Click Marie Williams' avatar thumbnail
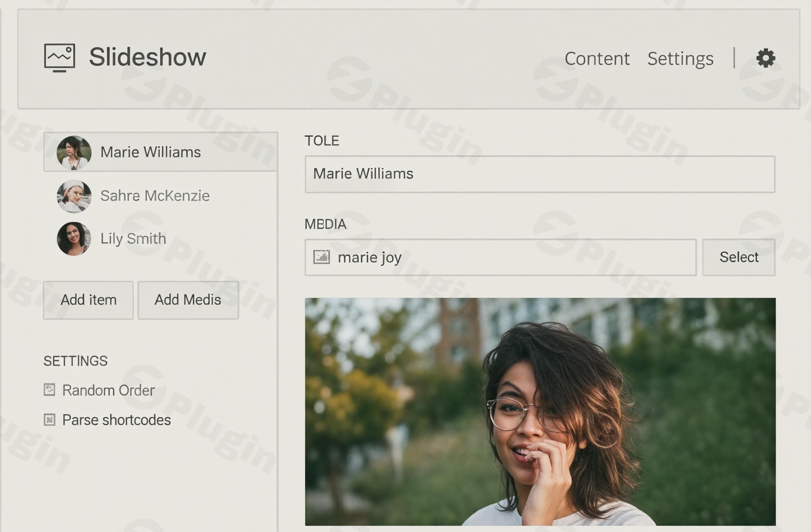Screen dimensions: 811x532 [x=74, y=153]
